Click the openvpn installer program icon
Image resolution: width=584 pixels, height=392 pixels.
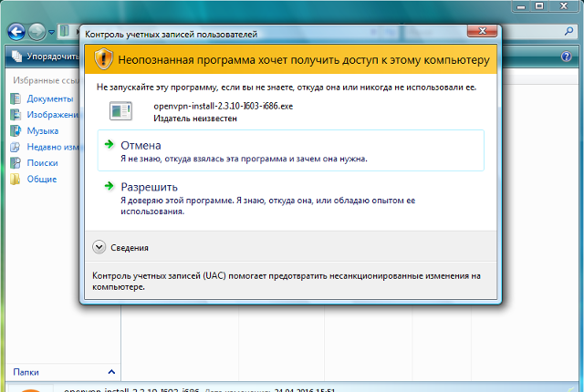[x=120, y=111]
